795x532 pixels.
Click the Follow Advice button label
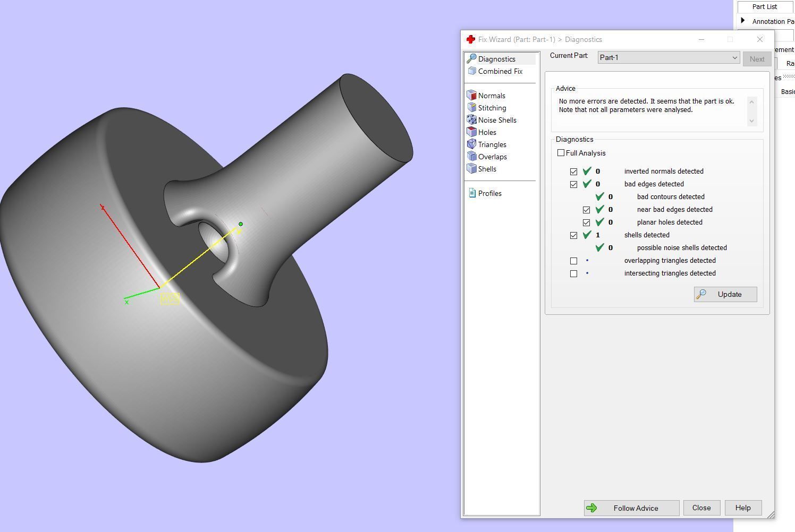(x=636, y=508)
